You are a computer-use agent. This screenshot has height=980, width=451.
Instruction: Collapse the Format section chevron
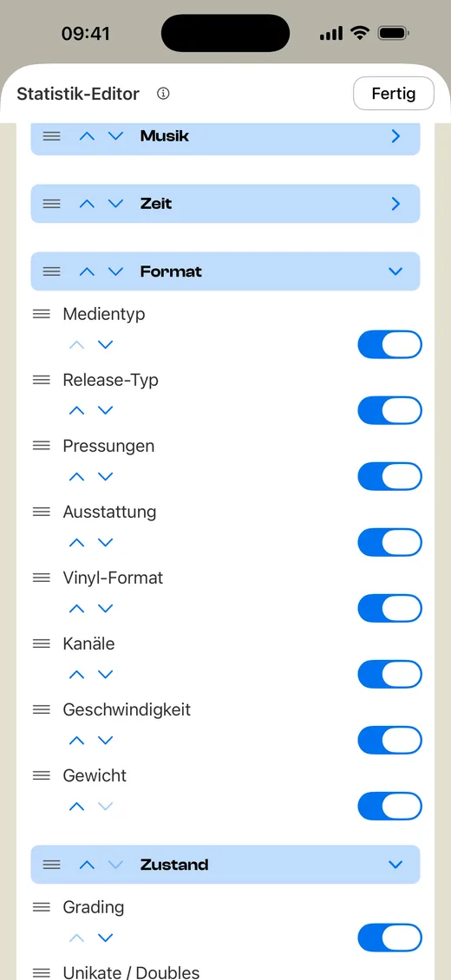point(395,271)
